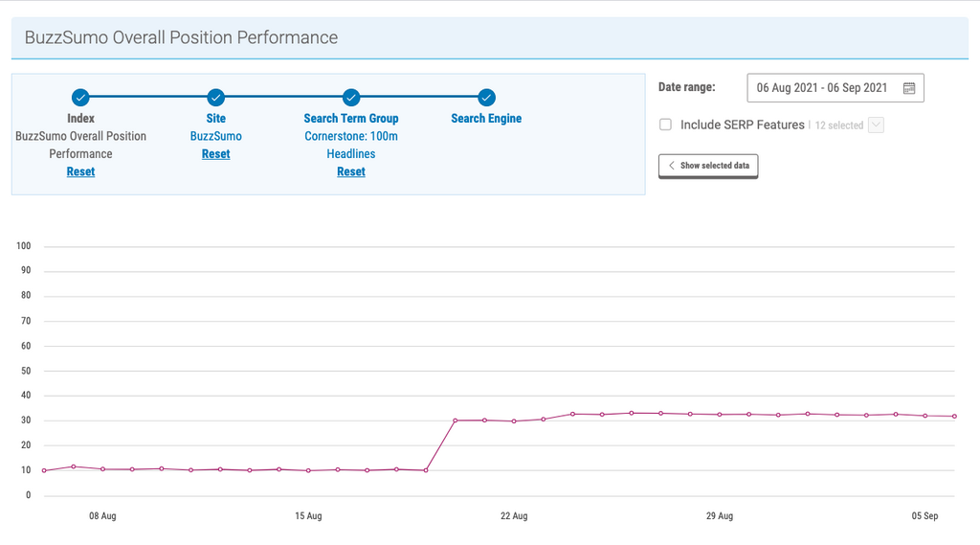Screen dimensions: 980x545
Task: Enable the Include SERP Features checkbox
Action: click(x=665, y=125)
